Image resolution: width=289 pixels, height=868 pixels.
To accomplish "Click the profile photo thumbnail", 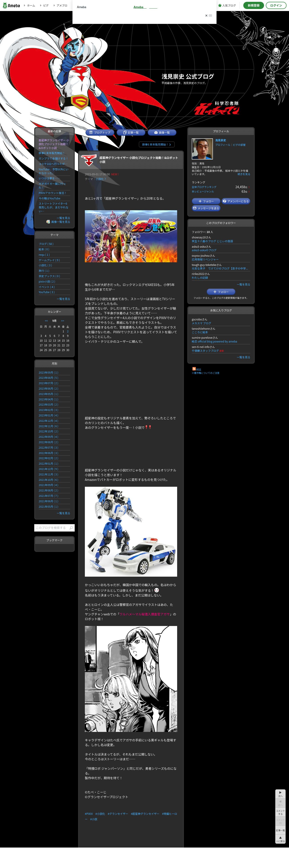I will tap(202, 148).
